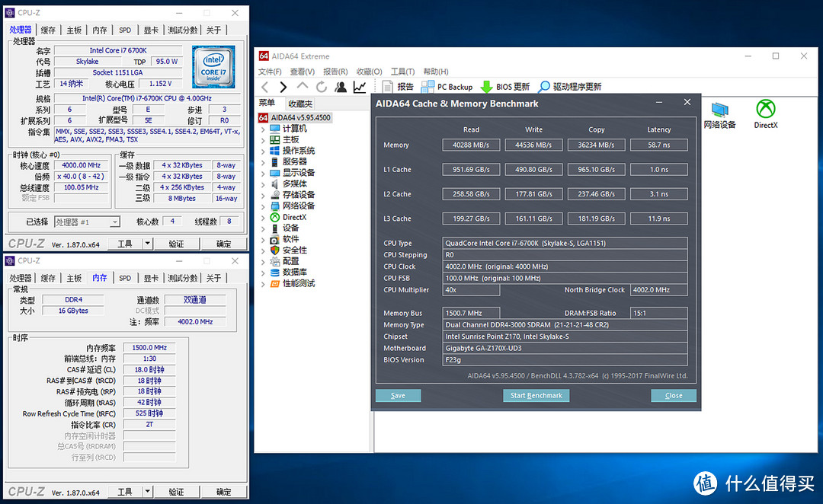Image resolution: width=823 pixels, height=504 pixels.
Task: Select 主板 in the AIDA64 tree
Action: [291, 139]
